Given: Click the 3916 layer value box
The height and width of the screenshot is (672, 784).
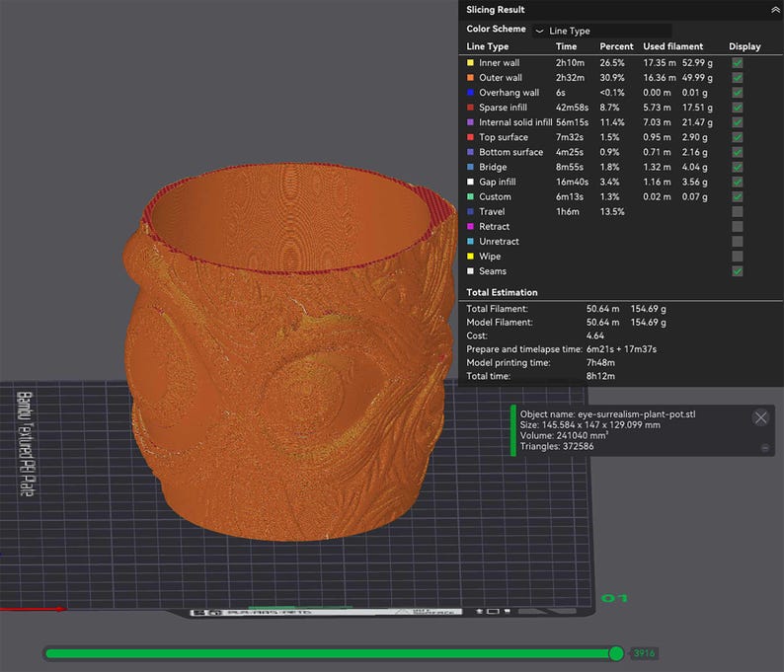Looking at the screenshot, I should point(644,653).
